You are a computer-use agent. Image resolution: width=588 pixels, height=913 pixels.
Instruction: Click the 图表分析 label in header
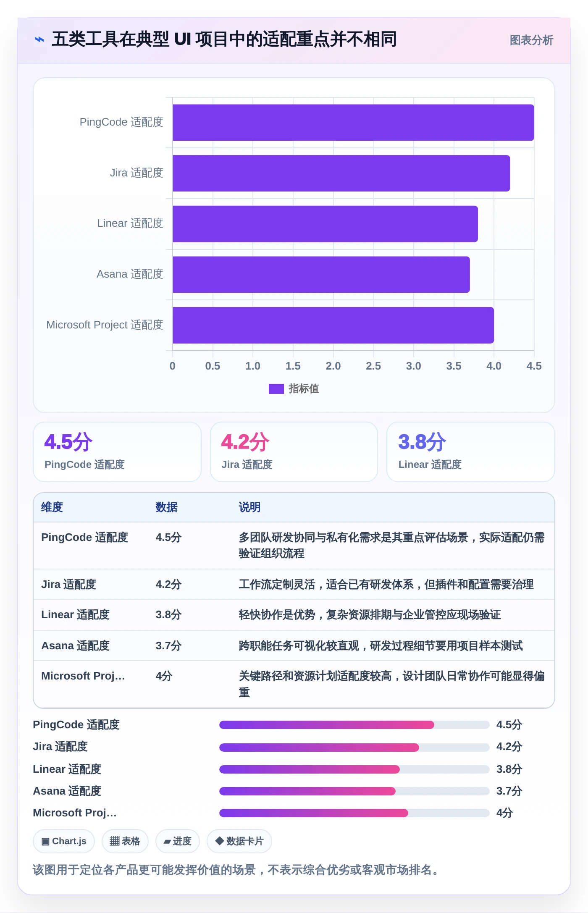click(531, 40)
